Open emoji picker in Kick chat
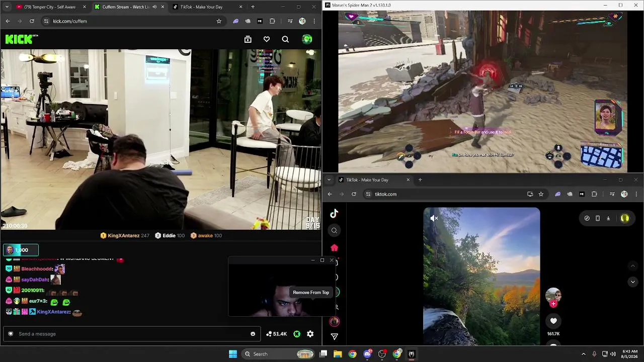This screenshot has width=644, height=362. 253,334
